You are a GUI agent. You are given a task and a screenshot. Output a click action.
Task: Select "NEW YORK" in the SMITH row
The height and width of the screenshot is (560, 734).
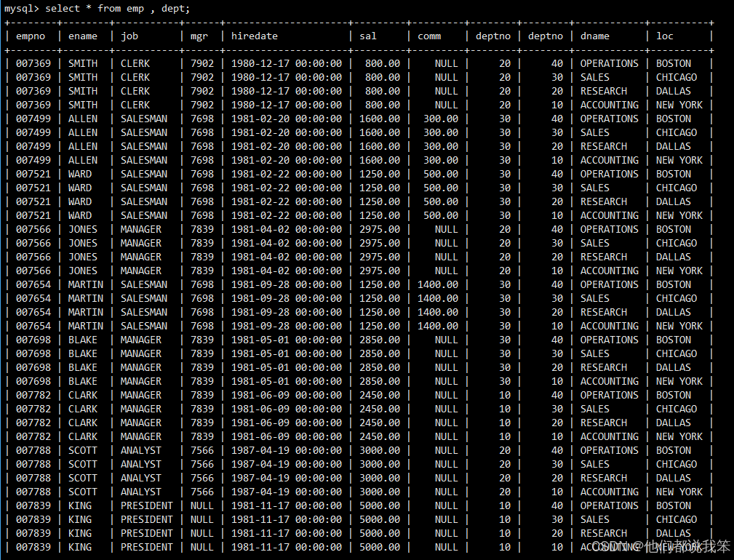click(x=679, y=105)
